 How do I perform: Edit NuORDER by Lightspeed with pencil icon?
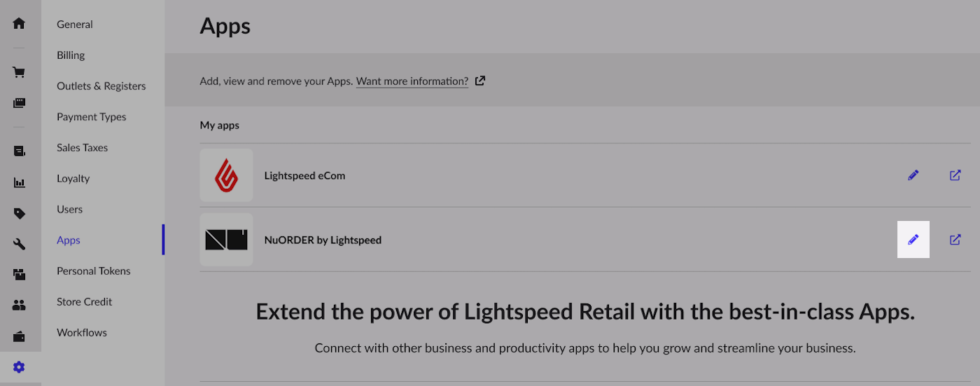click(x=913, y=240)
